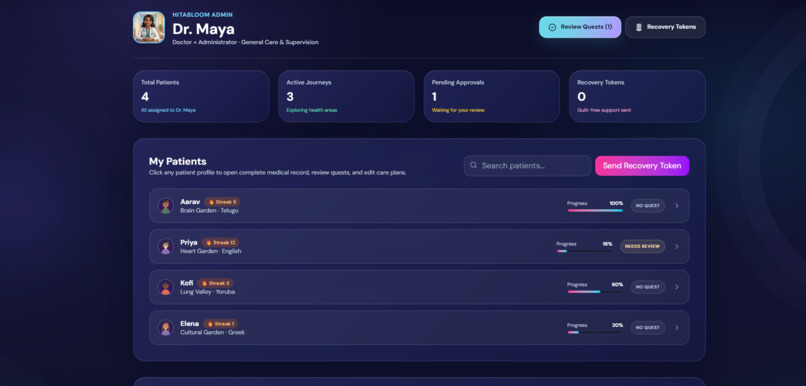
Task: Click Elena's 20% progress bar
Action: [x=595, y=332]
